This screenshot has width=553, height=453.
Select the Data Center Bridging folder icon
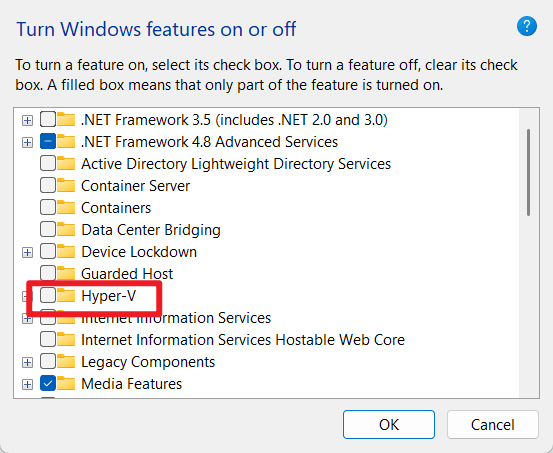pos(66,229)
